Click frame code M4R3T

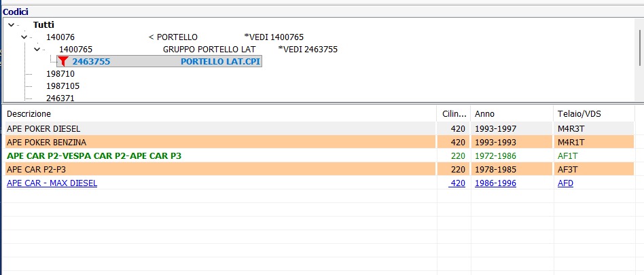coord(571,129)
